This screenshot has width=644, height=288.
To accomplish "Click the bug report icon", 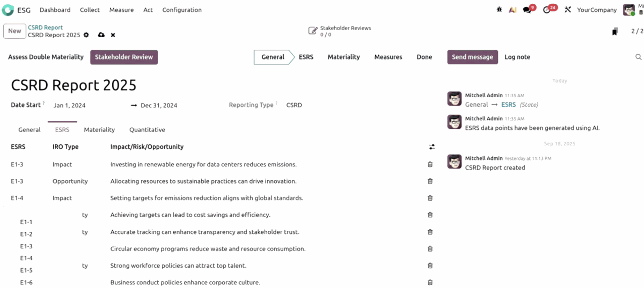I will coord(499,10).
